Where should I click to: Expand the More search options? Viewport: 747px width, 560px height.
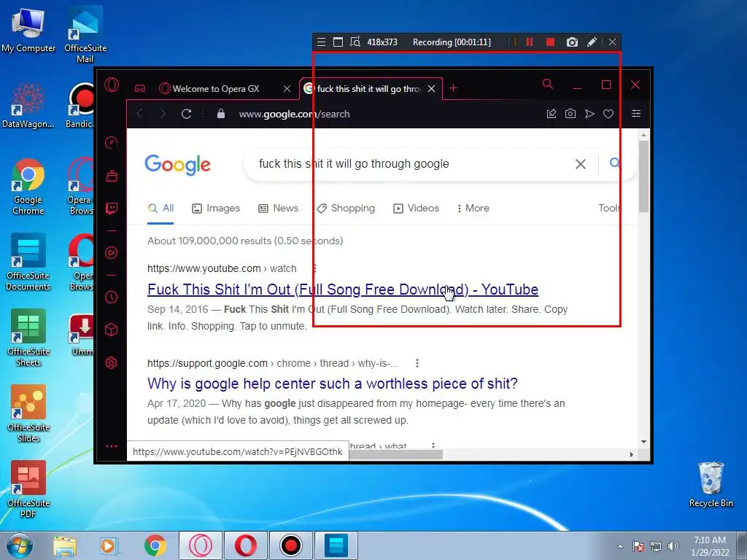(473, 208)
